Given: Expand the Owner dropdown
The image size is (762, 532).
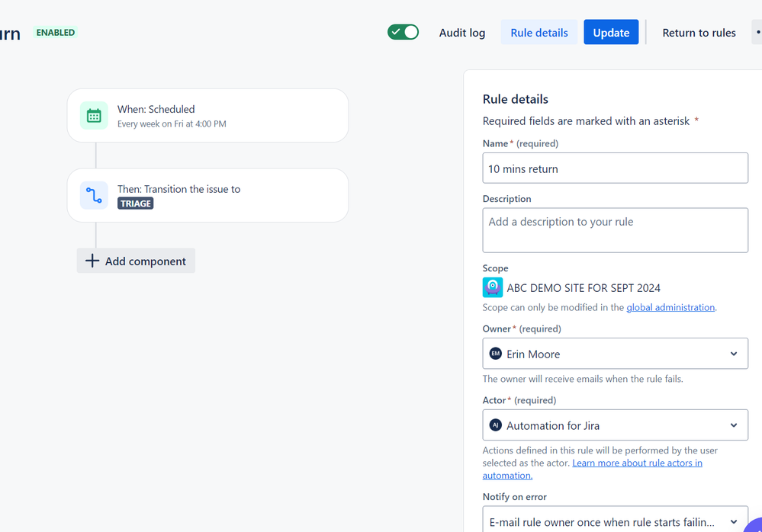Looking at the screenshot, I should click(615, 354).
